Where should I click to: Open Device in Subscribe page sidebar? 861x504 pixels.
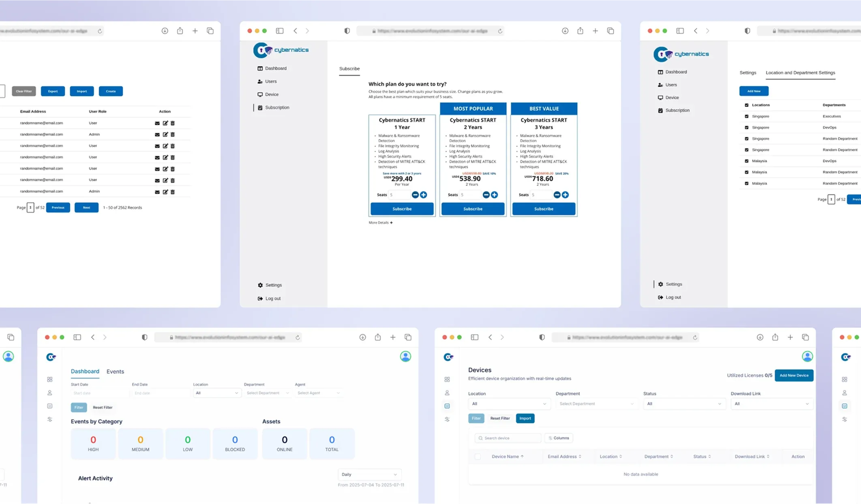click(x=271, y=94)
